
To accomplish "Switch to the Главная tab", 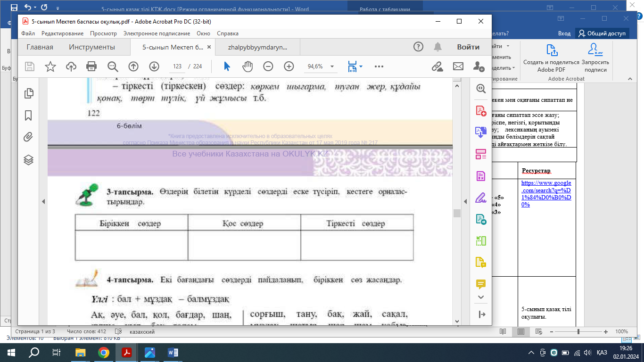I will (x=40, y=47).
